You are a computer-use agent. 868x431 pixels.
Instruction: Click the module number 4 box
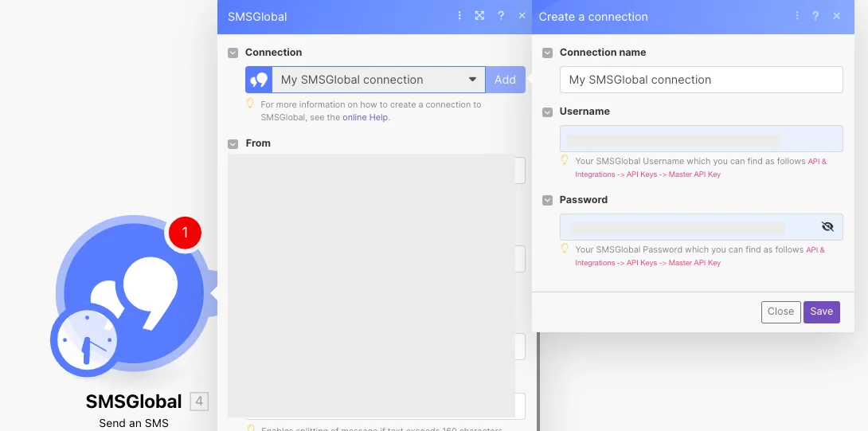199,402
